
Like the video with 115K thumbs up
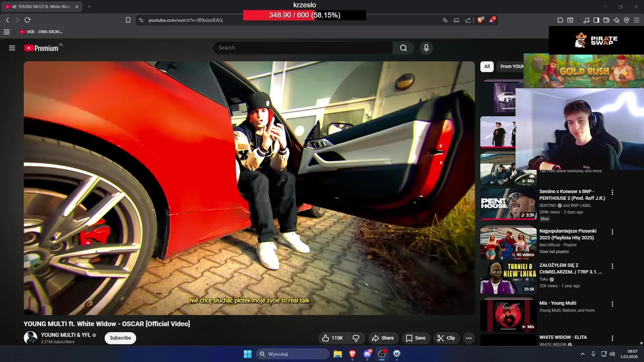[x=332, y=338]
